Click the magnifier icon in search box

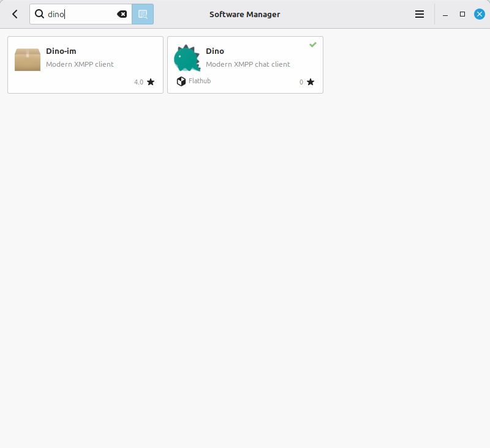coord(39,13)
